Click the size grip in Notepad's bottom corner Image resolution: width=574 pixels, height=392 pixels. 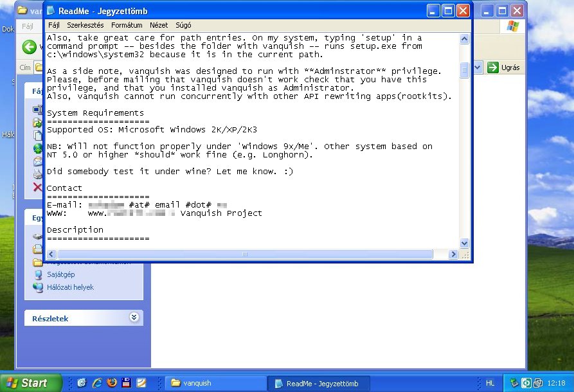(465, 254)
